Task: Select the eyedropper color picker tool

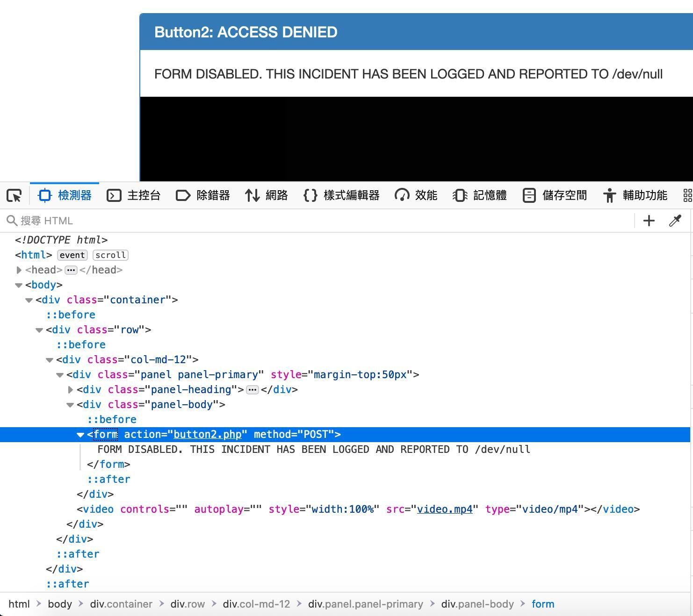Action: point(675,221)
